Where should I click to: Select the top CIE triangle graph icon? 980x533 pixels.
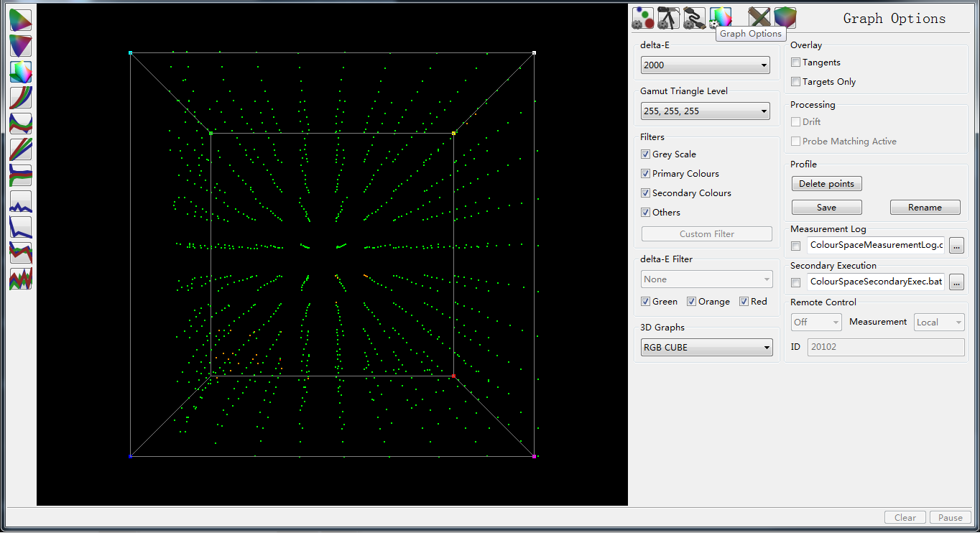point(21,20)
